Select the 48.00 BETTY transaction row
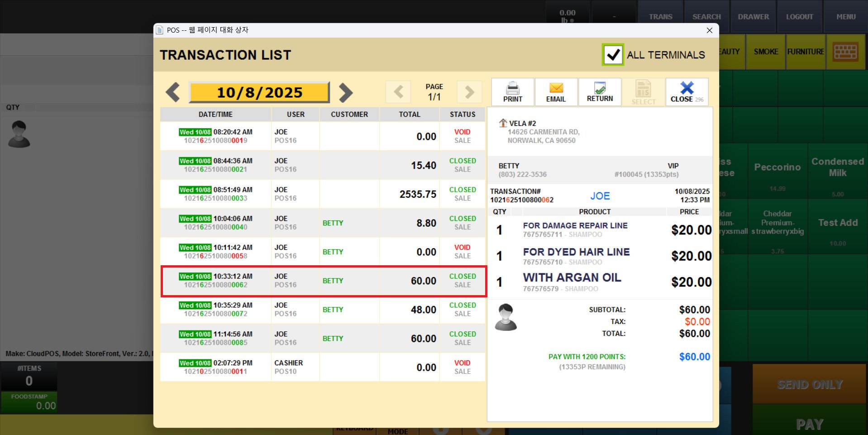Viewport: 868px width, 435px height. [323, 310]
